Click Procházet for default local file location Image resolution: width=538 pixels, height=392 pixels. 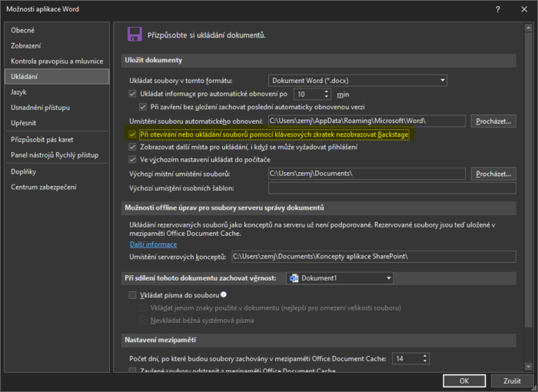coord(493,174)
